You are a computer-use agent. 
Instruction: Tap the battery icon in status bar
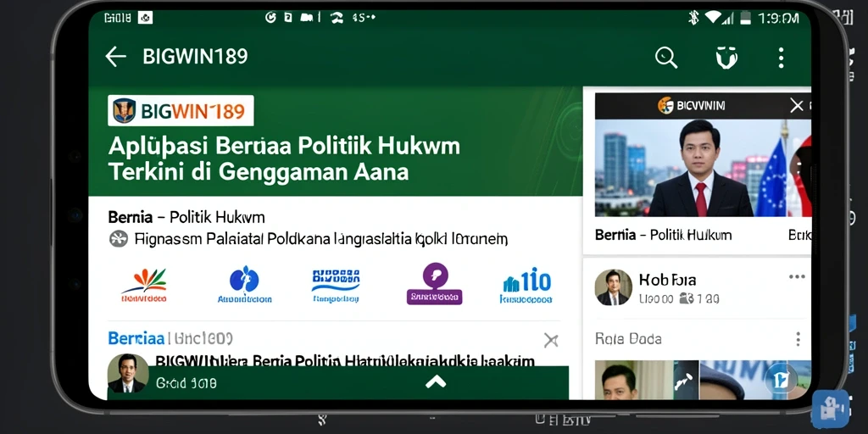(746, 19)
